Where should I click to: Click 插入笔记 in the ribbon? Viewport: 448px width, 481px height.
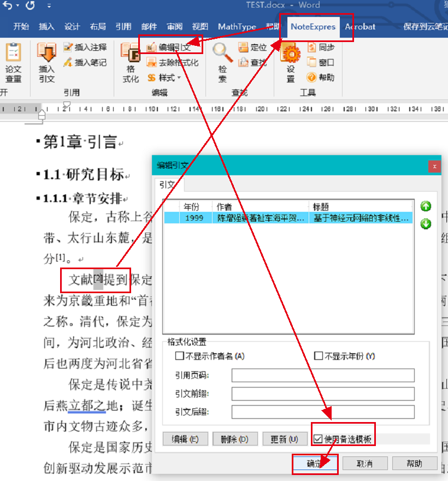(85, 63)
